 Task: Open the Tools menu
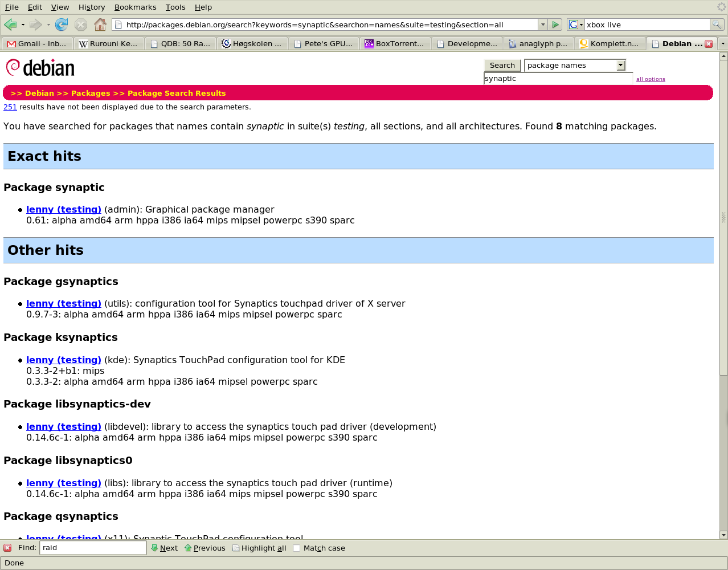175,7
